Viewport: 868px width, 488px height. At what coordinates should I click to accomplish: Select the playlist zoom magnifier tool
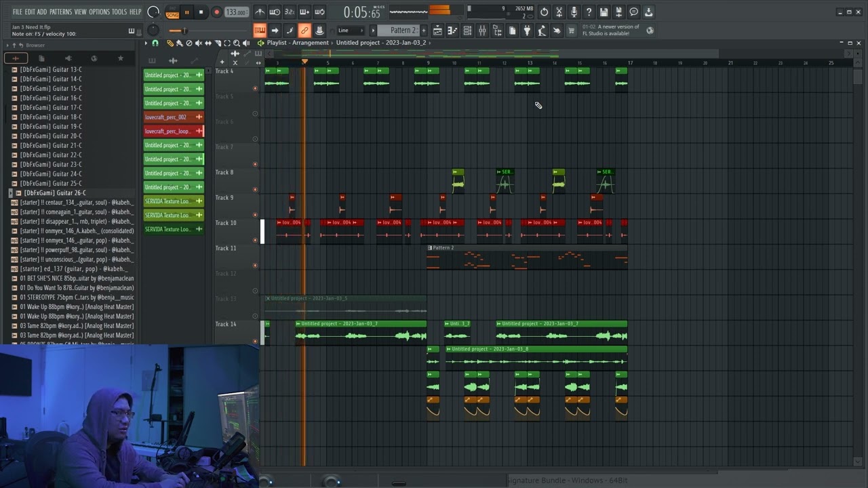(x=237, y=43)
